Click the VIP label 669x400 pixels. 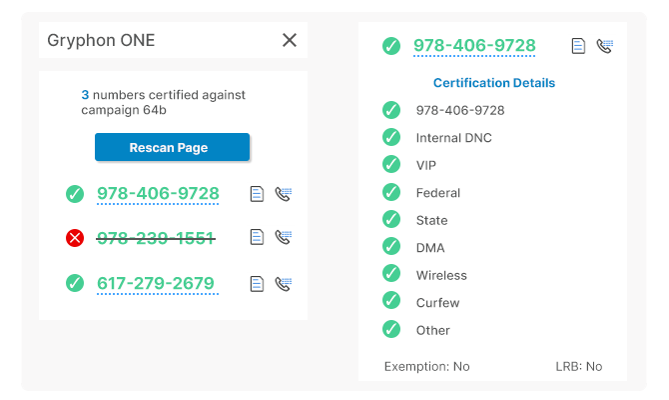coord(426,165)
